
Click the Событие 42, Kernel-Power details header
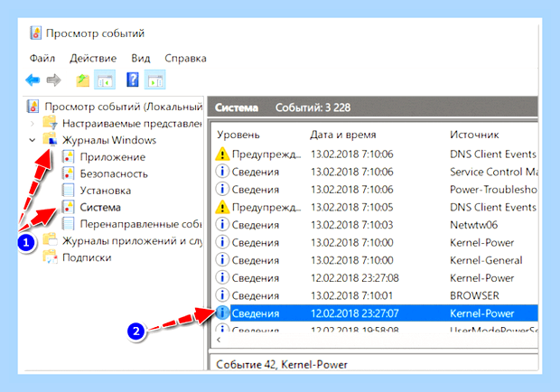(x=282, y=365)
